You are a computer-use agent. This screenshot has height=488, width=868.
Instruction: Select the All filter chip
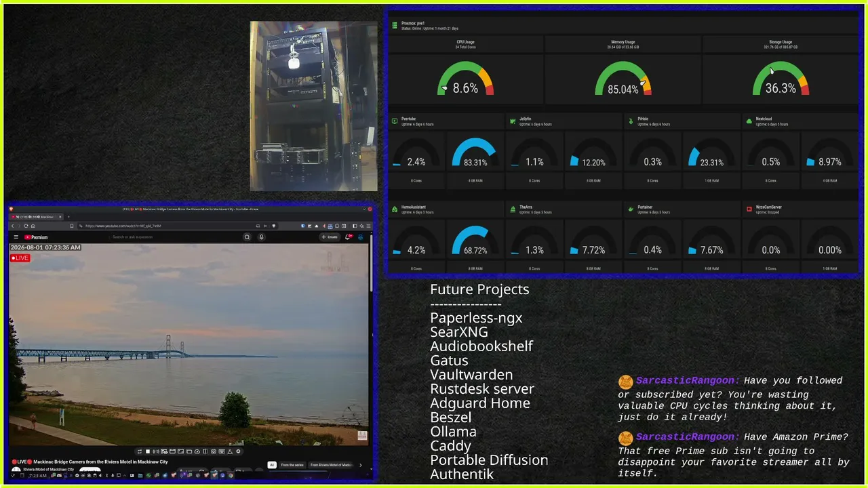coord(272,465)
